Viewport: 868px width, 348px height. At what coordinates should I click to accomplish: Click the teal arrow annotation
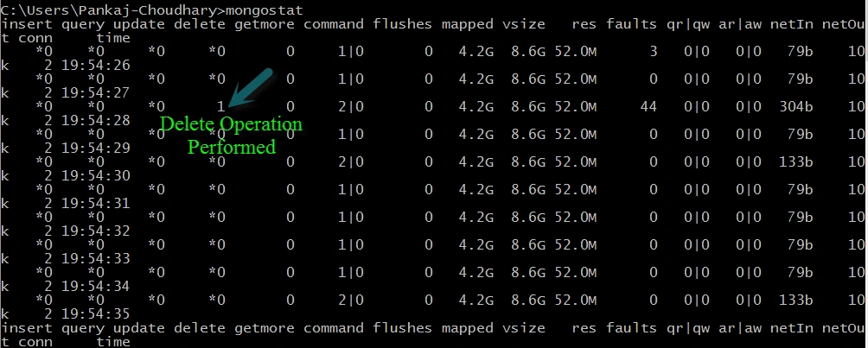coord(250,88)
